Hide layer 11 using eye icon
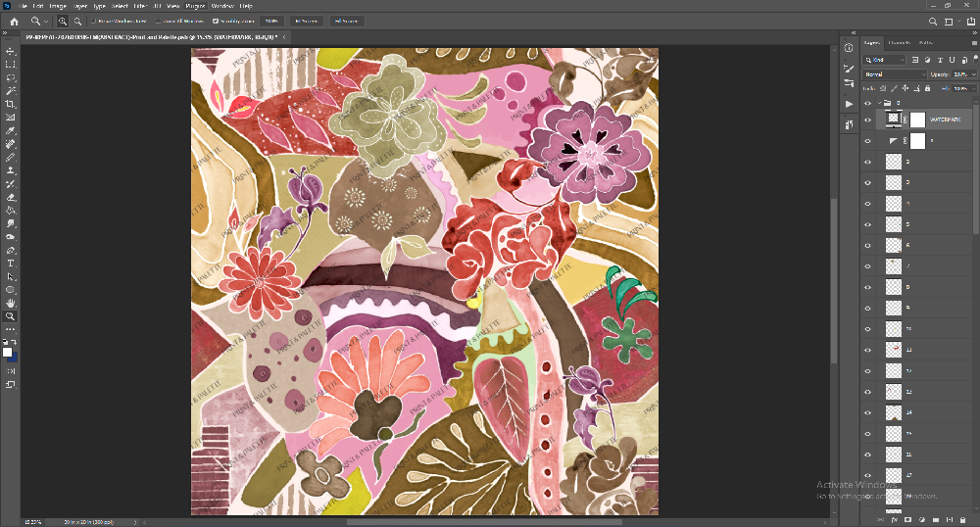This screenshot has height=527, width=980. pyautogui.click(x=867, y=350)
